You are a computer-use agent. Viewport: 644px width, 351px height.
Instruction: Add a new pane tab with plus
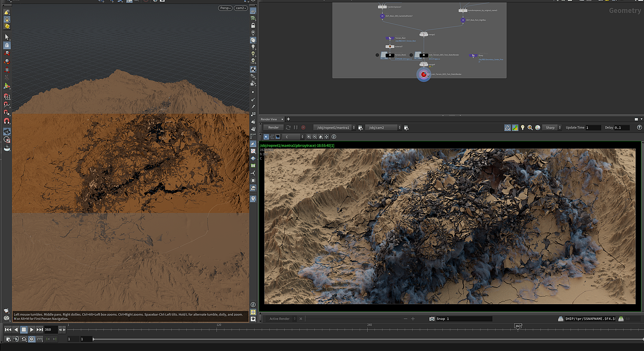288,119
